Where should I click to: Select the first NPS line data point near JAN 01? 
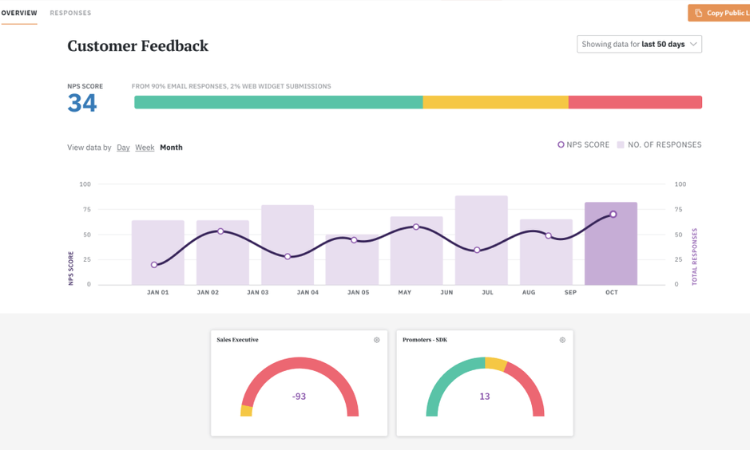[154, 264]
